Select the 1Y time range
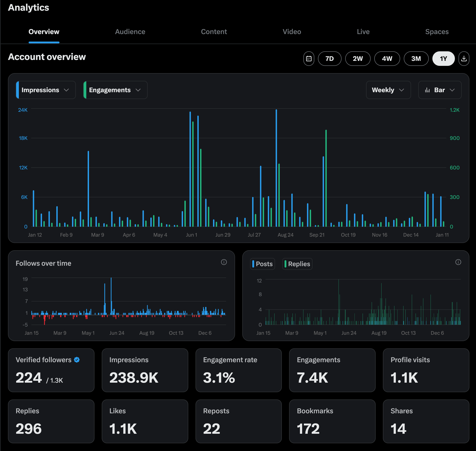Screen dimensions: 476x451 (444, 58)
